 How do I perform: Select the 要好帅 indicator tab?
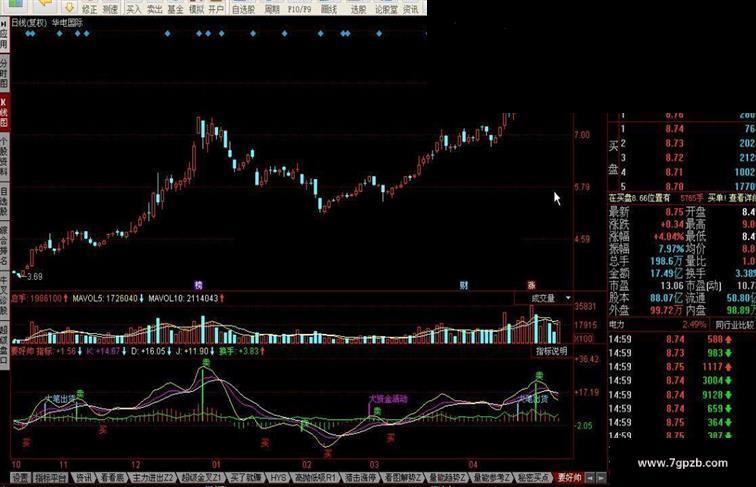pyautogui.click(x=569, y=478)
